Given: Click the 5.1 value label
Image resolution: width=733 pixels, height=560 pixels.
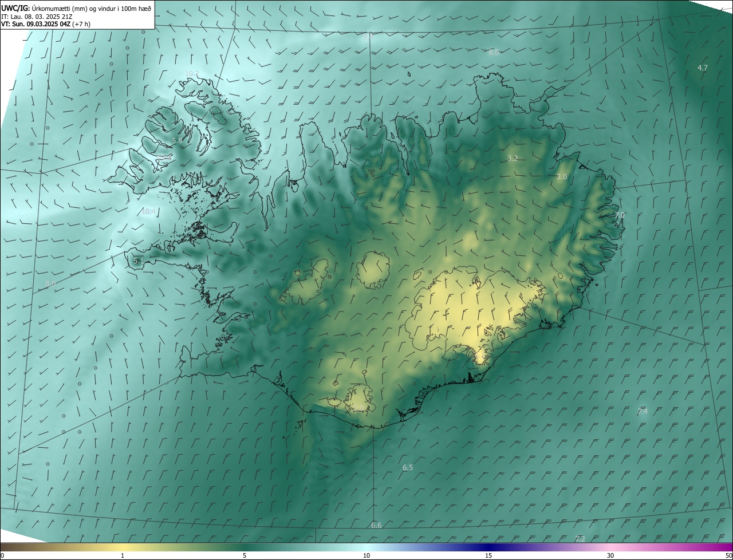Looking at the screenshot, I should pos(138,261).
